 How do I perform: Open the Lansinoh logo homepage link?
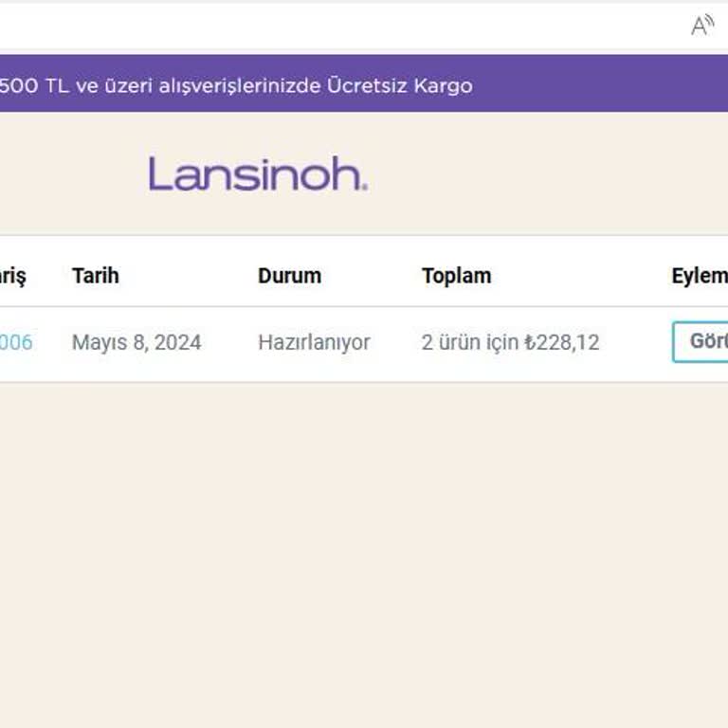(x=258, y=173)
